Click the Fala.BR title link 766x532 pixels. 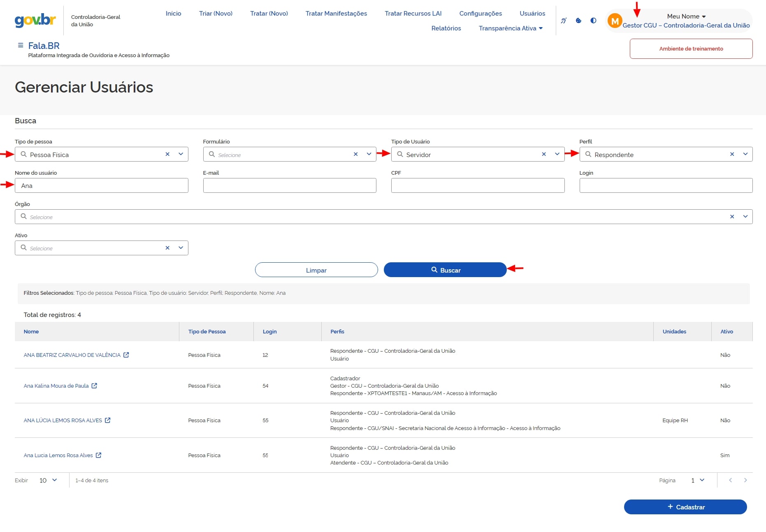44,46
